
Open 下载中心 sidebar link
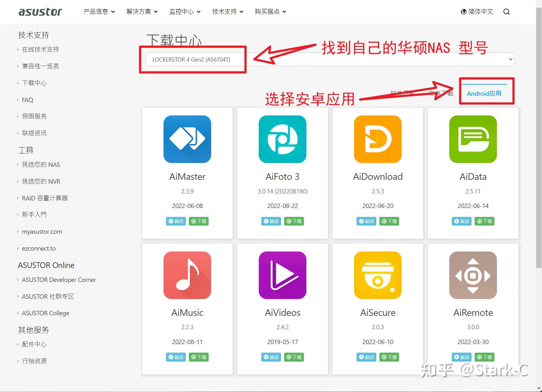tap(34, 83)
